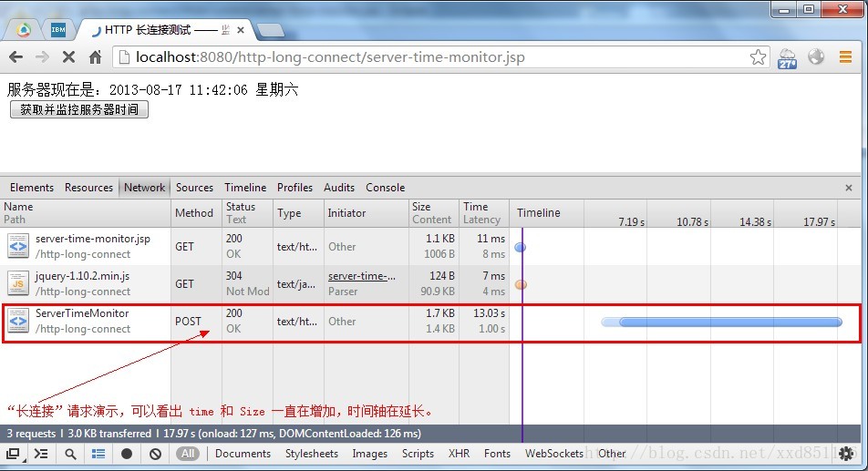868x471 pixels.
Task: Select the jquery-1.10.2.min.js request row
Action: [x=430, y=283]
